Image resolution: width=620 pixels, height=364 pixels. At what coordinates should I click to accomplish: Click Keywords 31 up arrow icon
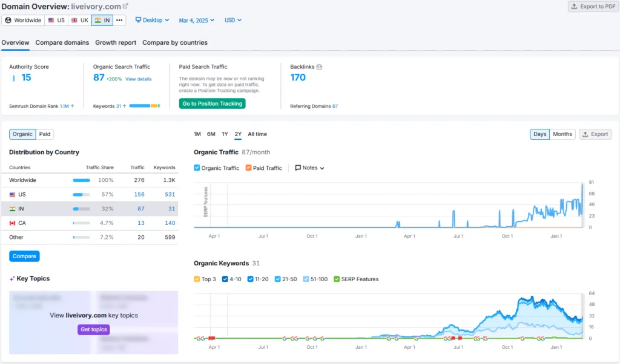[125, 106]
